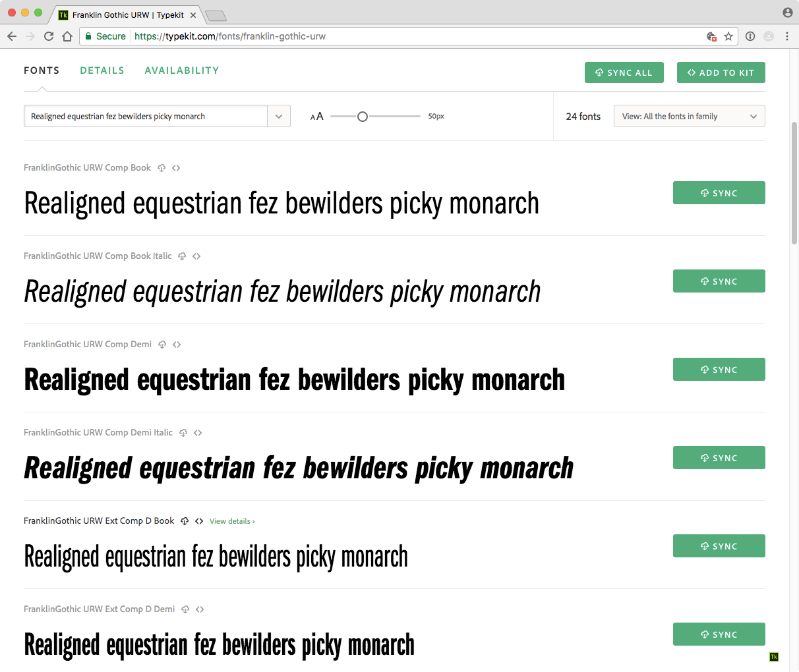Viewport: 799px width, 672px height.
Task: Bookmark this page with the star icon
Action: [x=728, y=36]
